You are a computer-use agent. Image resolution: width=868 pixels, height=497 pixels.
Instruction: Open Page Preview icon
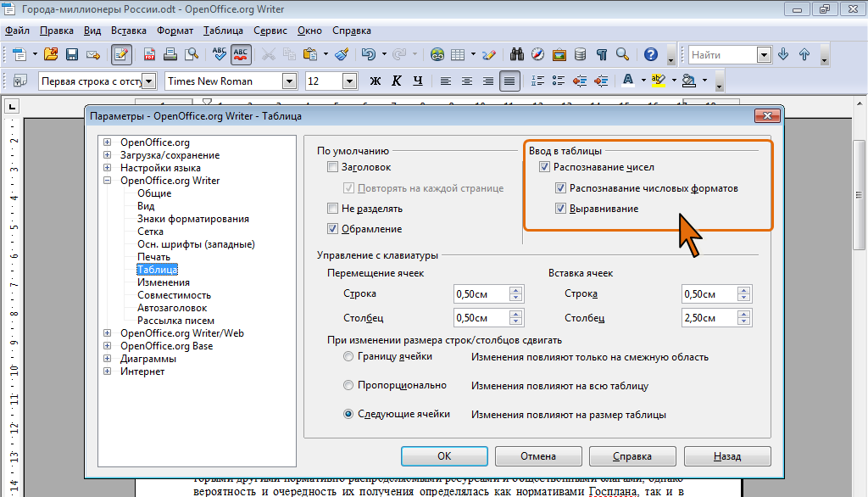point(192,54)
